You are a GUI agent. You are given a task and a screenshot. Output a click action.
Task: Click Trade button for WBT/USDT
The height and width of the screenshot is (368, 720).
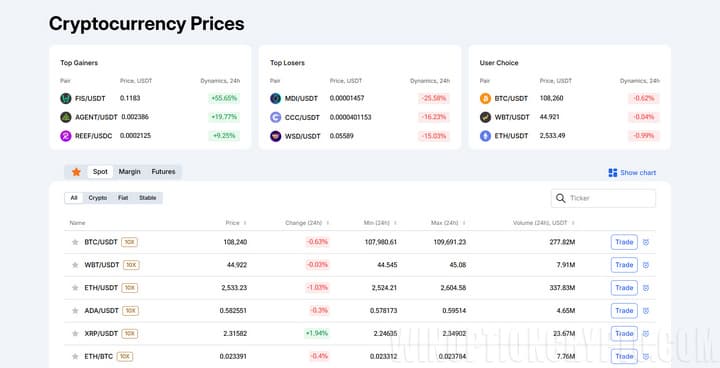point(624,265)
